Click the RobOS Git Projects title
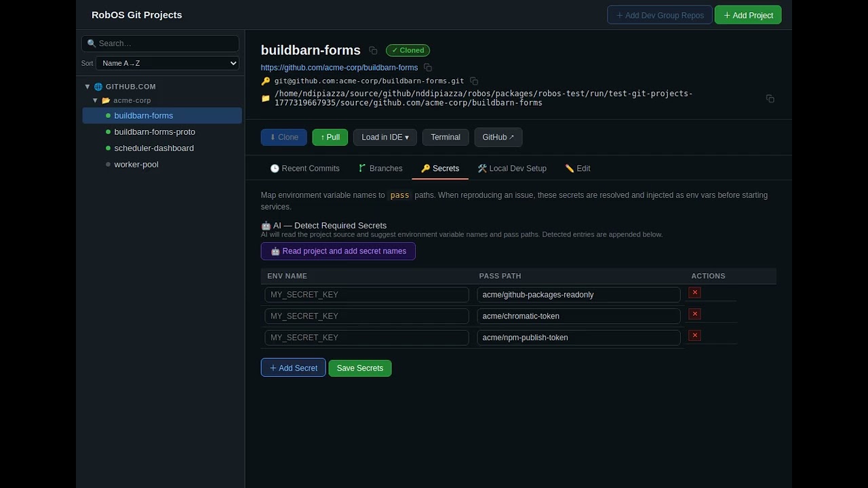Viewport: 868px width, 488px height. (x=137, y=15)
